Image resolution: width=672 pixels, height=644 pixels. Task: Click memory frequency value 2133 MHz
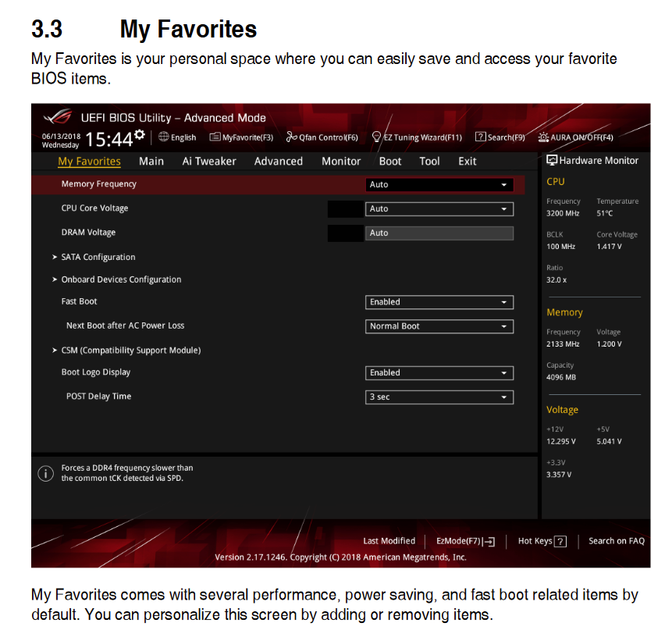(563, 344)
